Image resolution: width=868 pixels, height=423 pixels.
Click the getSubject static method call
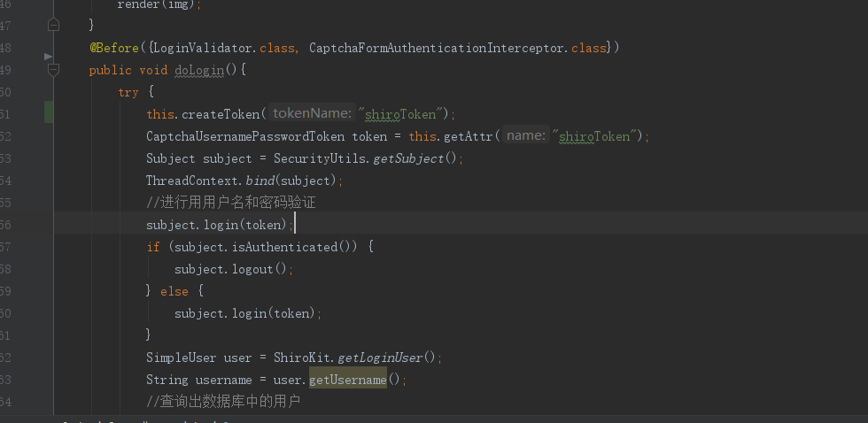pos(405,158)
